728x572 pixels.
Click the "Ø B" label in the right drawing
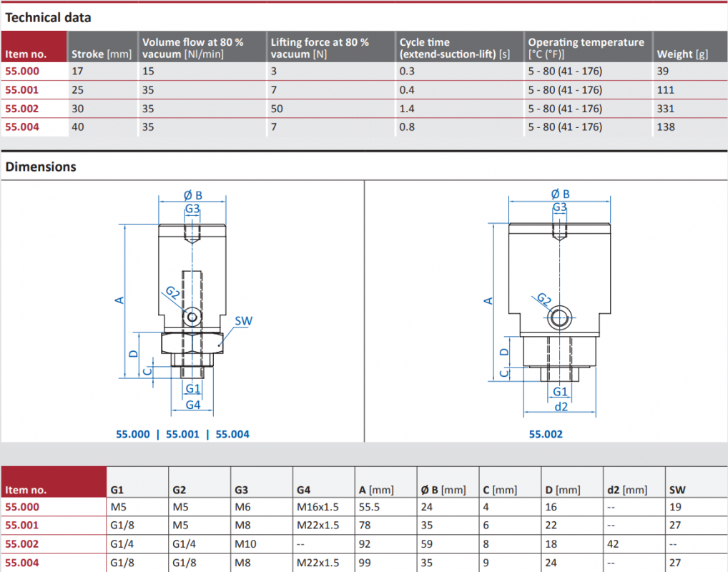(x=560, y=194)
